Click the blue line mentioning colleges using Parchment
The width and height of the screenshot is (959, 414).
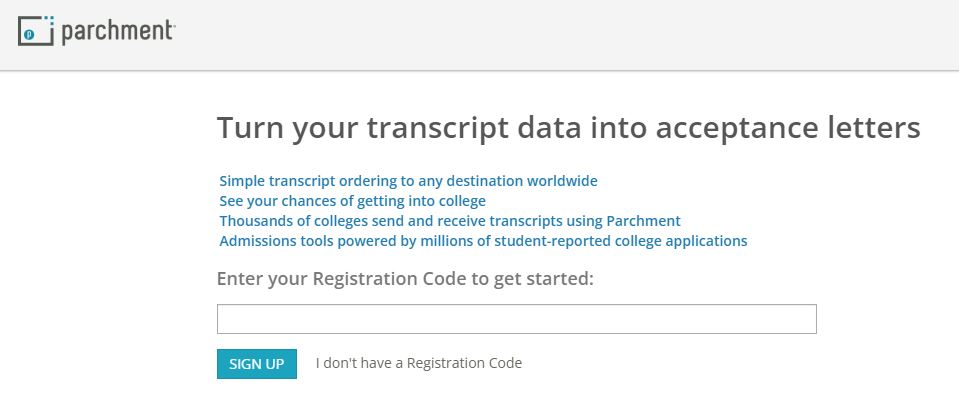[x=449, y=221]
